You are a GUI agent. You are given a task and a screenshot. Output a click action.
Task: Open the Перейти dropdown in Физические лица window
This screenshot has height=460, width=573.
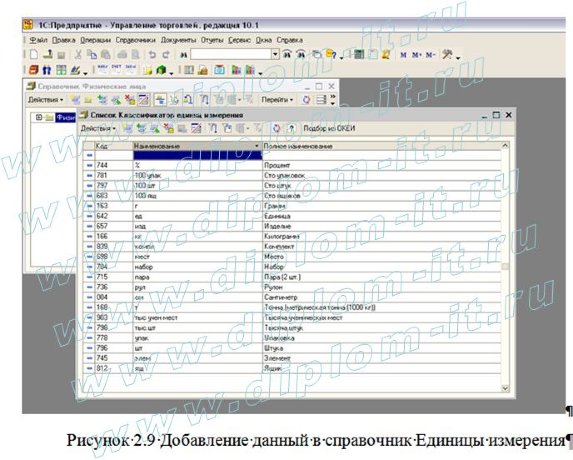[x=277, y=99]
